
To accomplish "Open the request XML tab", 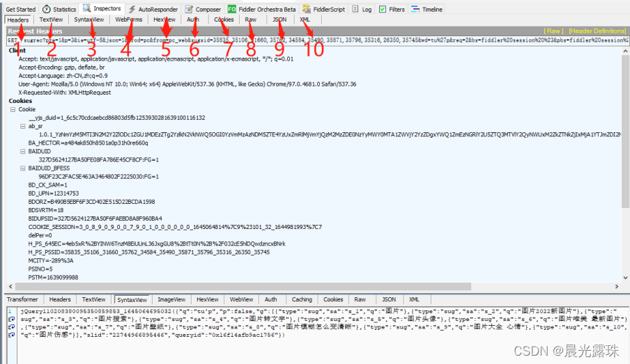I will (x=305, y=19).
